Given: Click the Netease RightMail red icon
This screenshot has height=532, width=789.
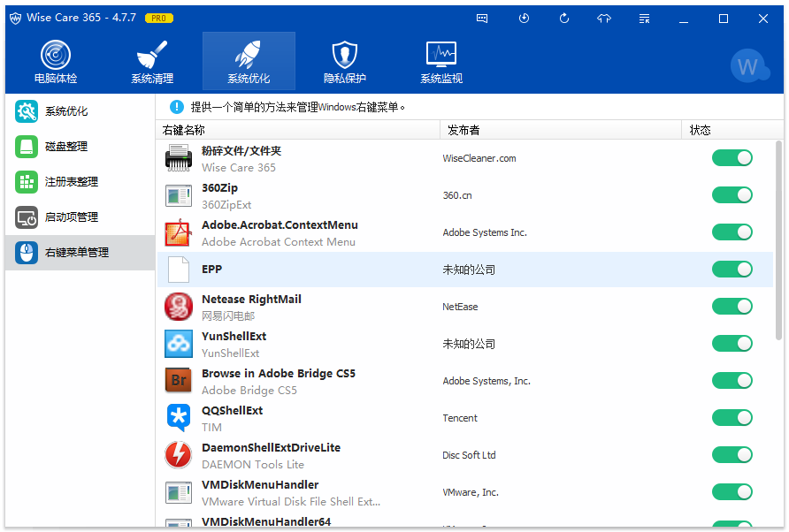Looking at the screenshot, I should (179, 307).
